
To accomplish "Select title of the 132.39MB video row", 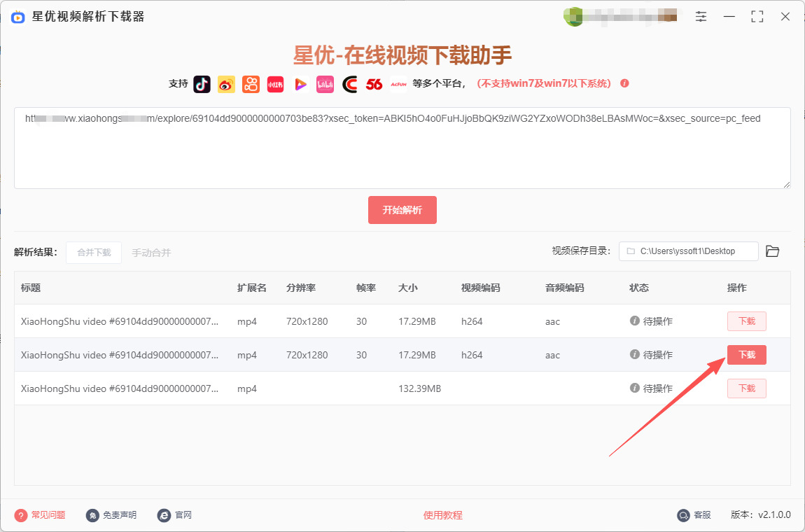I will coord(120,388).
